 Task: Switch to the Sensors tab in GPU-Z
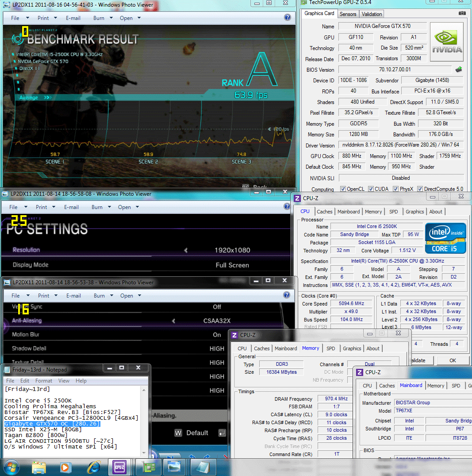click(x=348, y=14)
